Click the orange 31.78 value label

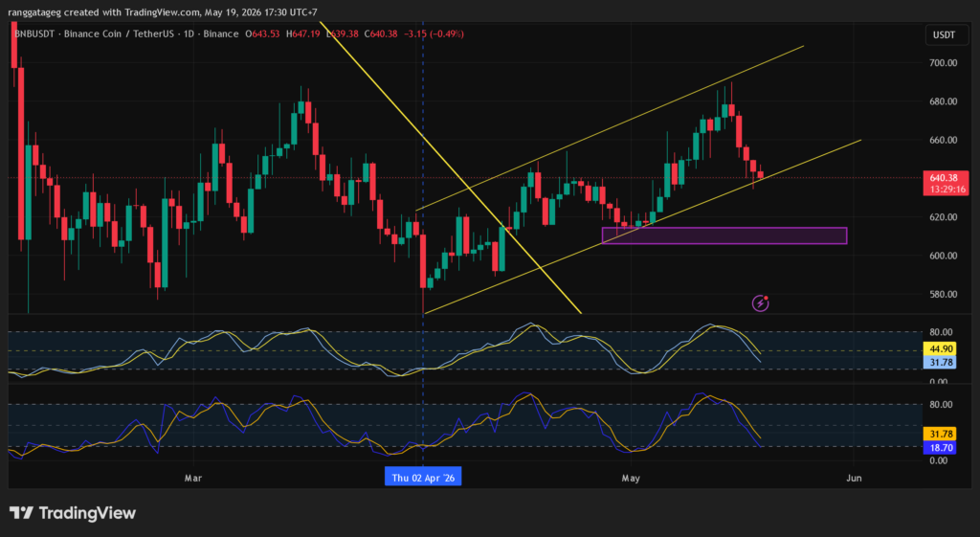coord(940,434)
